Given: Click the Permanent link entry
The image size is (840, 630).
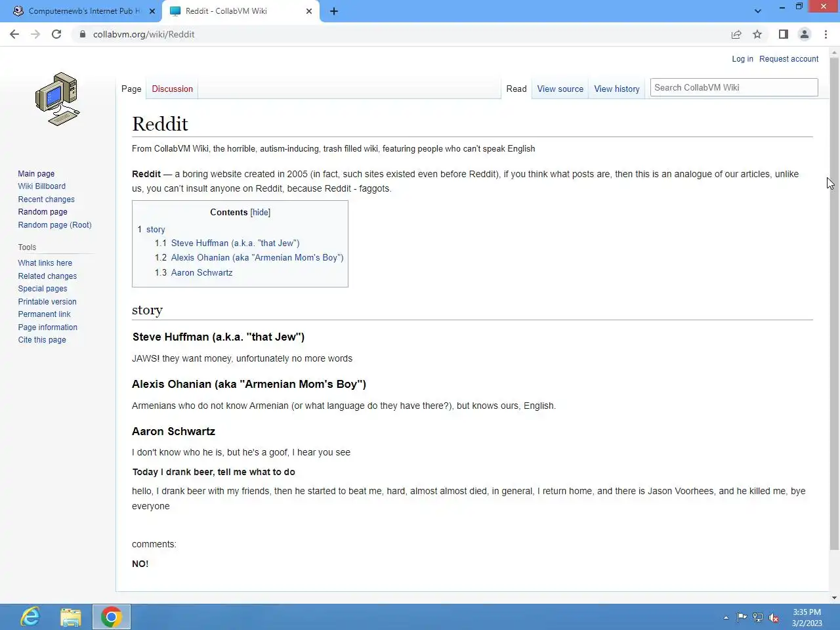Looking at the screenshot, I should [44, 314].
